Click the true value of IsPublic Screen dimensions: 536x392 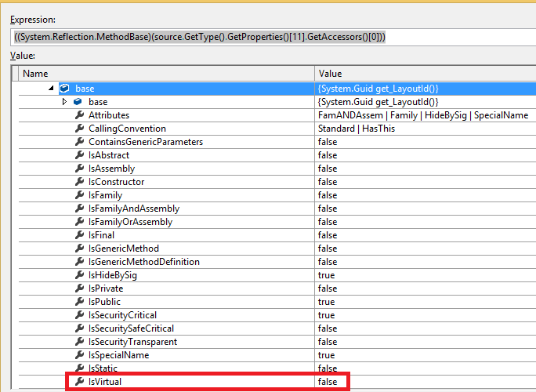(327, 302)
